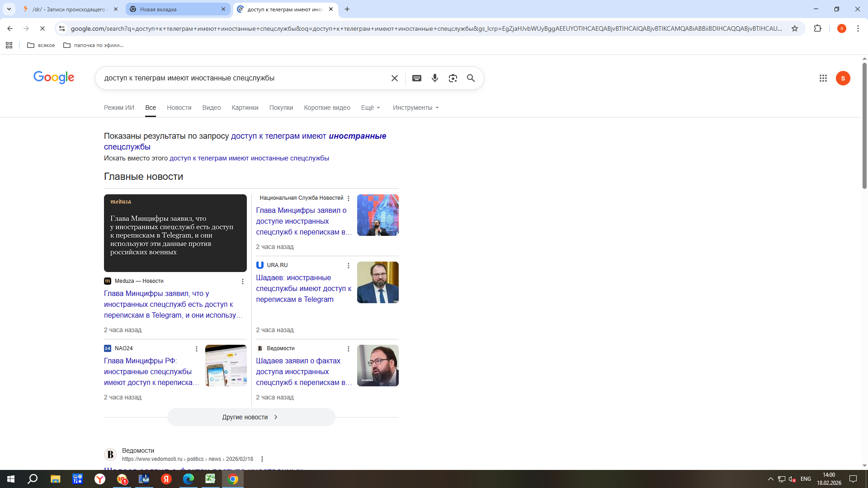This screenshot has width=868, height=488.
Task: Open more options for URA.RU result
Action: pyautogui.click(x=348, y=266)
